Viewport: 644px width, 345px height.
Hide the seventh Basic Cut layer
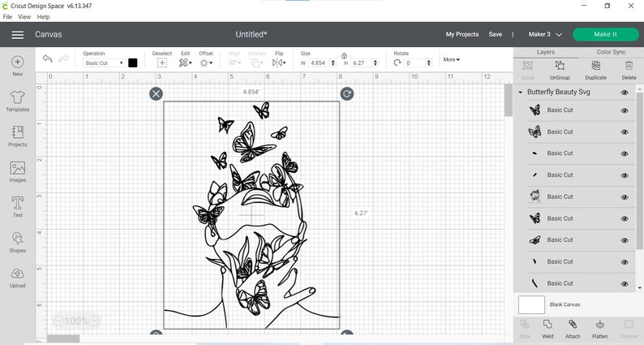[625, 240]
